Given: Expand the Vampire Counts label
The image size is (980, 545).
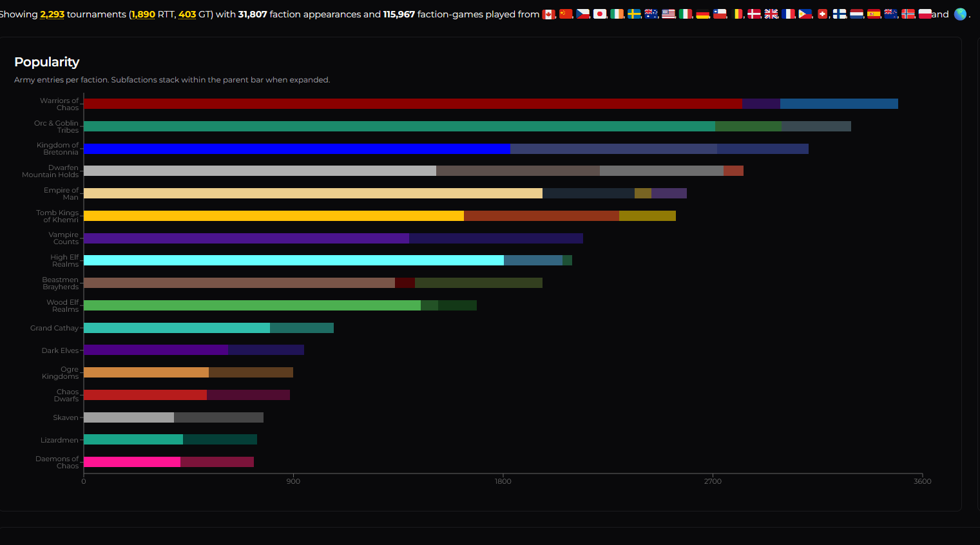Looking at the screenshot, I should point(64,238).
